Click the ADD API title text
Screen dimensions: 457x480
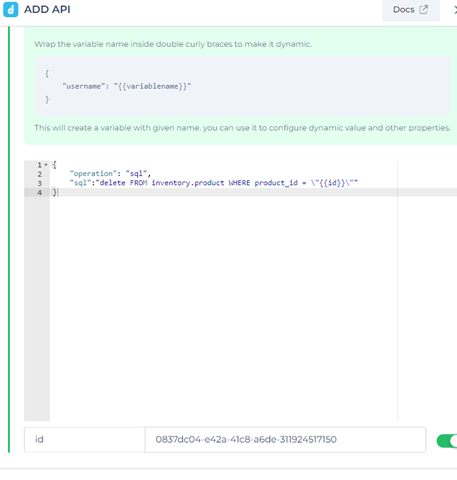point(47,9)
